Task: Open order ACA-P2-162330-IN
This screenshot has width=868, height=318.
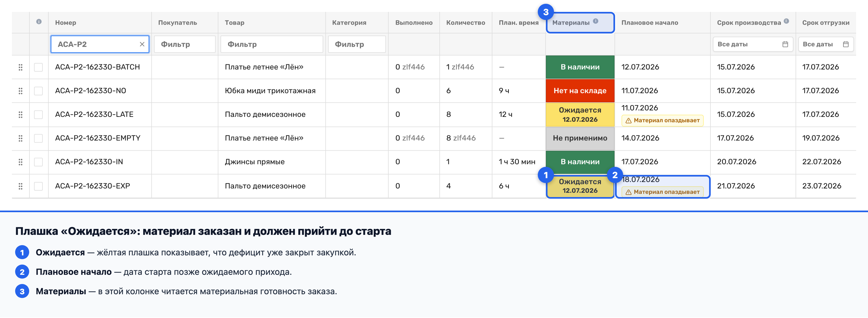Action: (x=89, y=162)
